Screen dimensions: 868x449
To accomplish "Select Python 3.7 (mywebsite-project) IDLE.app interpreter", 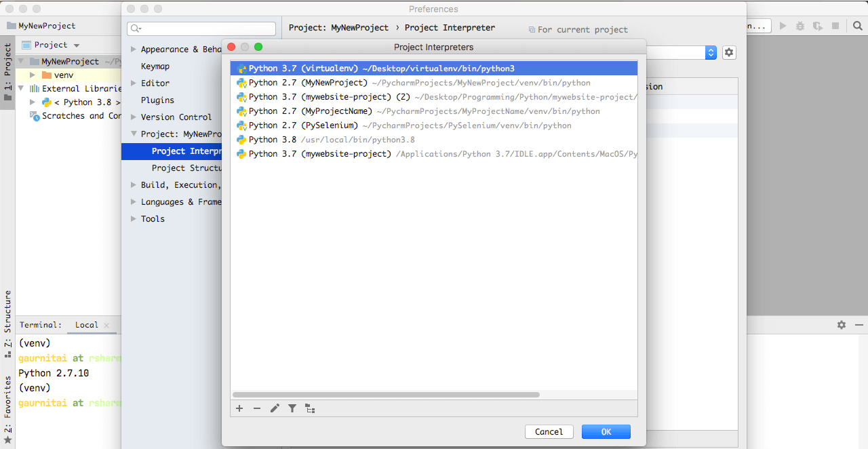I will tap(434, 154).
